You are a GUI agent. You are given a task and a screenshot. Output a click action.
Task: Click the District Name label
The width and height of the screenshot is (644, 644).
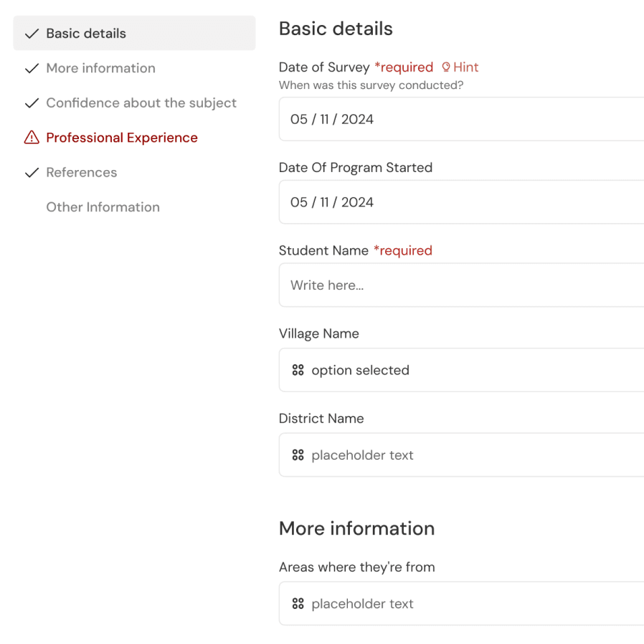click(x=321, y=419)
